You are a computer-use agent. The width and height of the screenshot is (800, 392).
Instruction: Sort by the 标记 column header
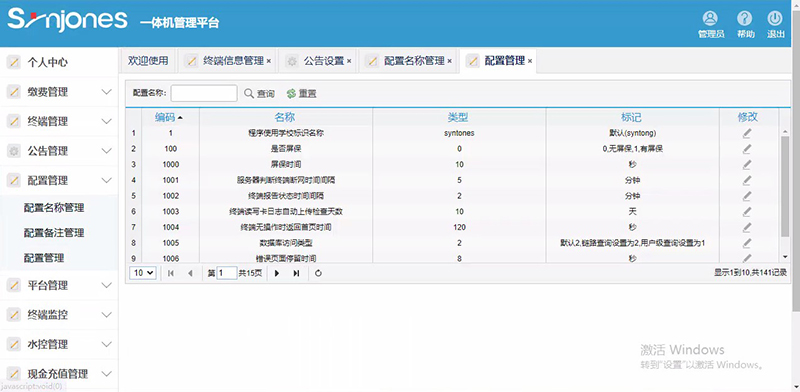(x=632, y=117)
